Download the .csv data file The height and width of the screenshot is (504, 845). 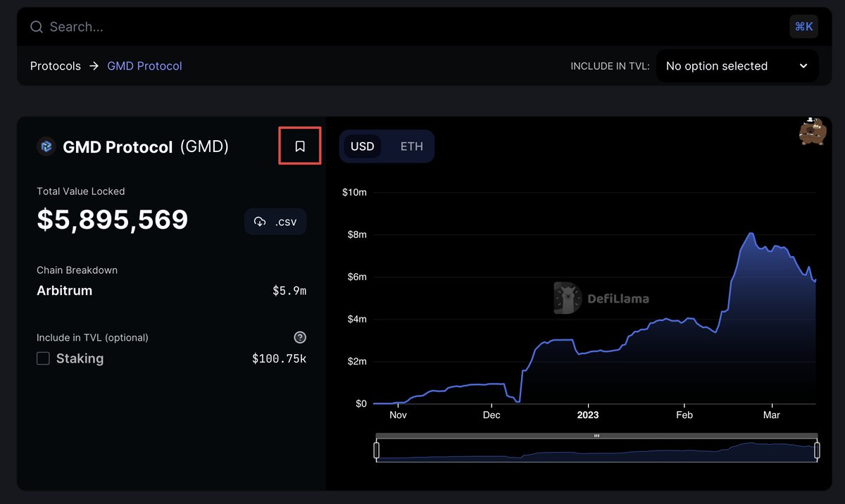pos(275,222)
